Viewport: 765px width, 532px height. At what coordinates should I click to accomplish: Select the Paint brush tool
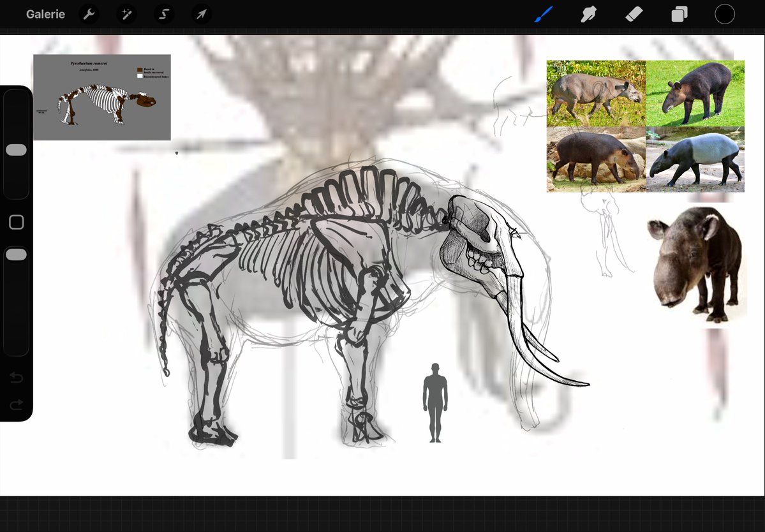(x=543, y=13)
